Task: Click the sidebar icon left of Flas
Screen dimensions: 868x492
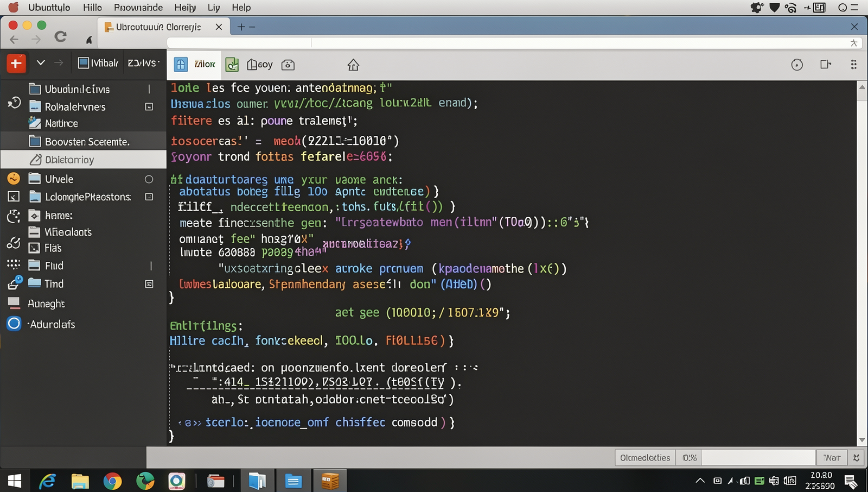Action: pyautogui.click(x=14, y=243)
